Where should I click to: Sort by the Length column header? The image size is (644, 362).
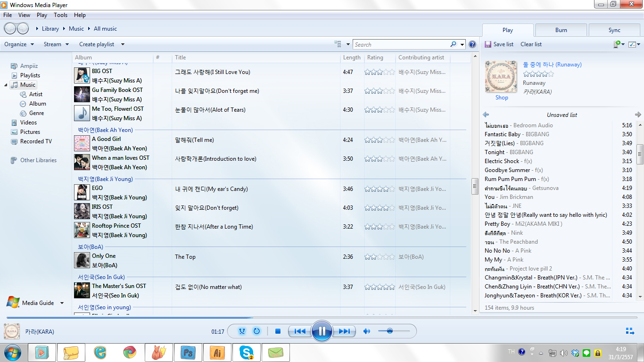(x=352, y=58)
